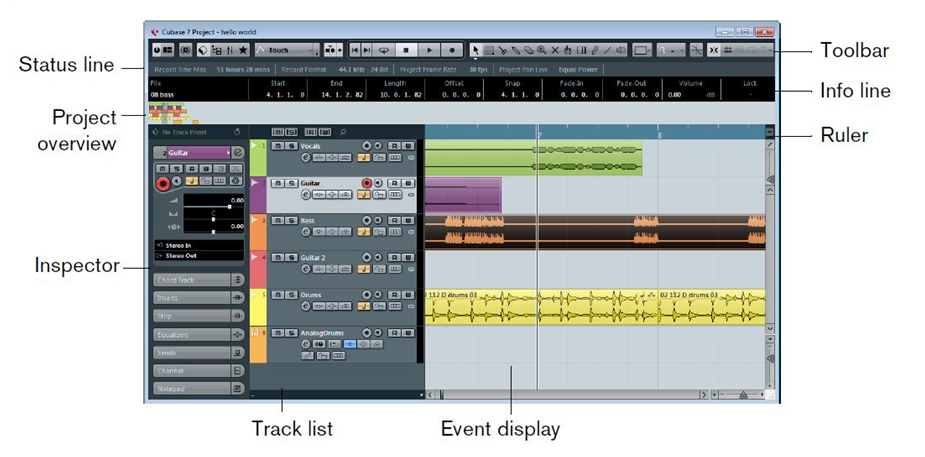Select the Zoom magnifier tool

pyautogui.click(x=542, y=50)
